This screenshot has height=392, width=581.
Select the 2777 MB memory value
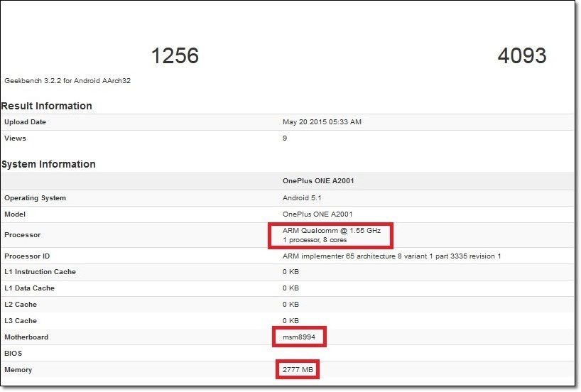pos(298,370)
